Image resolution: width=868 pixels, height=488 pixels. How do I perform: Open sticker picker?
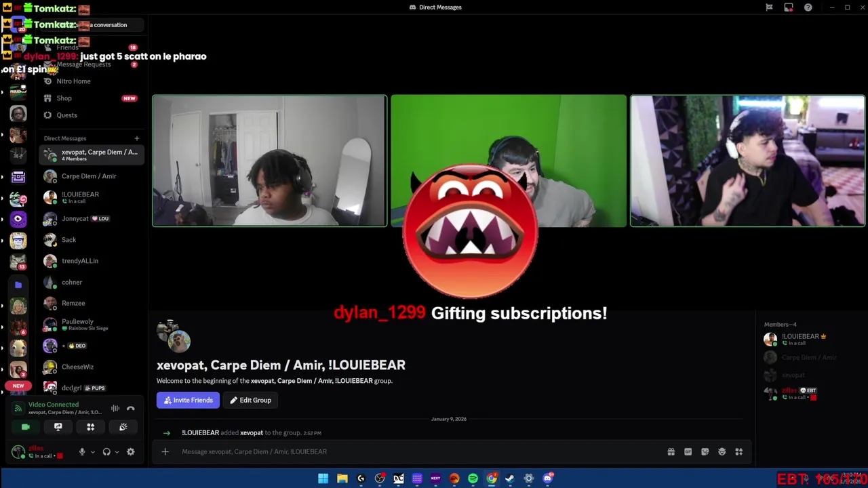pos(705,451)
